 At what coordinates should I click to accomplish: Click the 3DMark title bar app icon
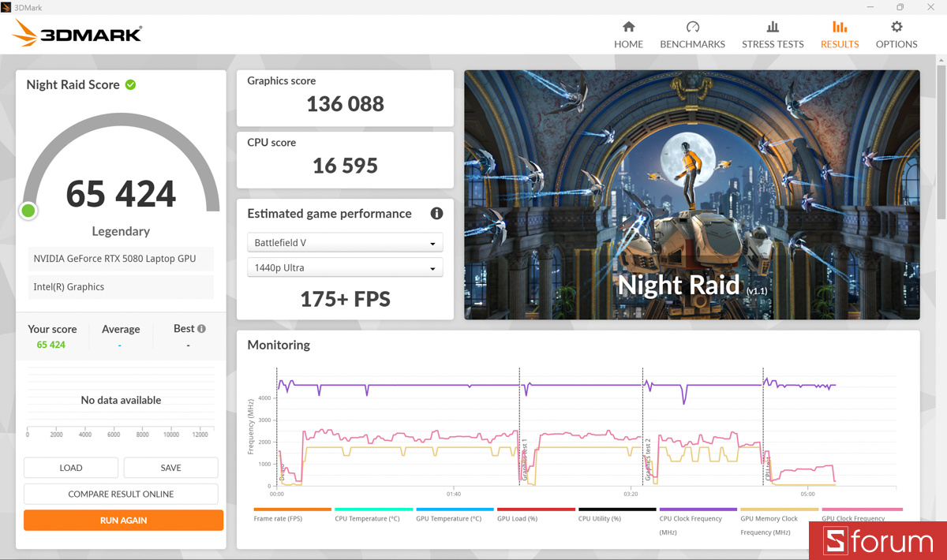(6, 7)
